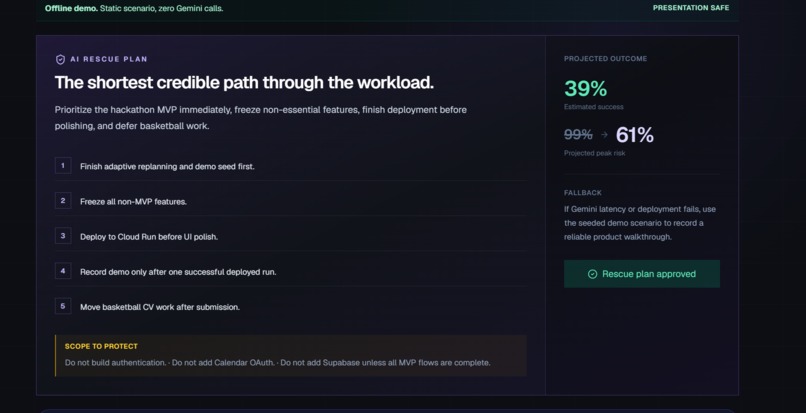This screenshot has width=806, height=413.
Task: Click the arrow between 99% and 61%
Action: pos(604,135)
